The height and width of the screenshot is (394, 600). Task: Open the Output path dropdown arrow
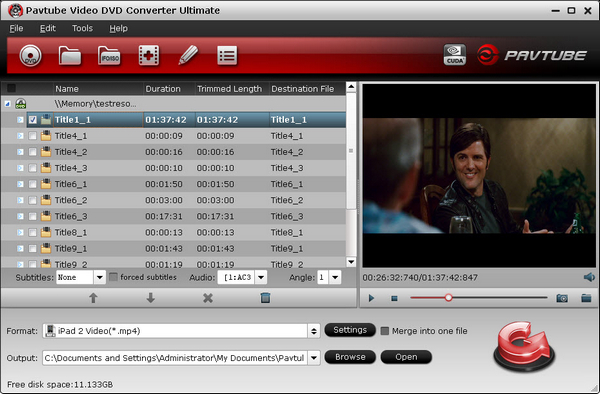[314, 358]
